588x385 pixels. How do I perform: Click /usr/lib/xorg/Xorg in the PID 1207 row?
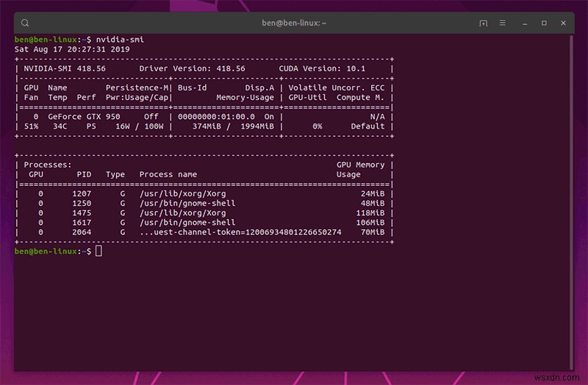click(x=182, y=194)
